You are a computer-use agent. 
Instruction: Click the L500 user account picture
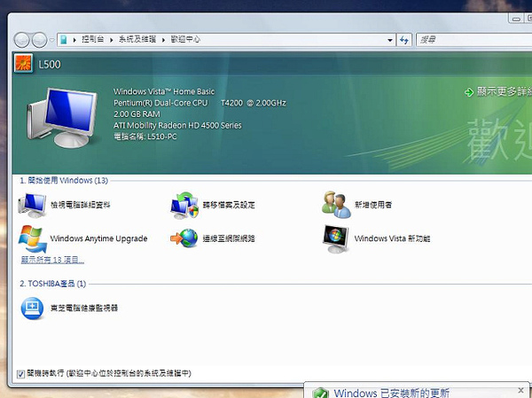click(23, 64)
